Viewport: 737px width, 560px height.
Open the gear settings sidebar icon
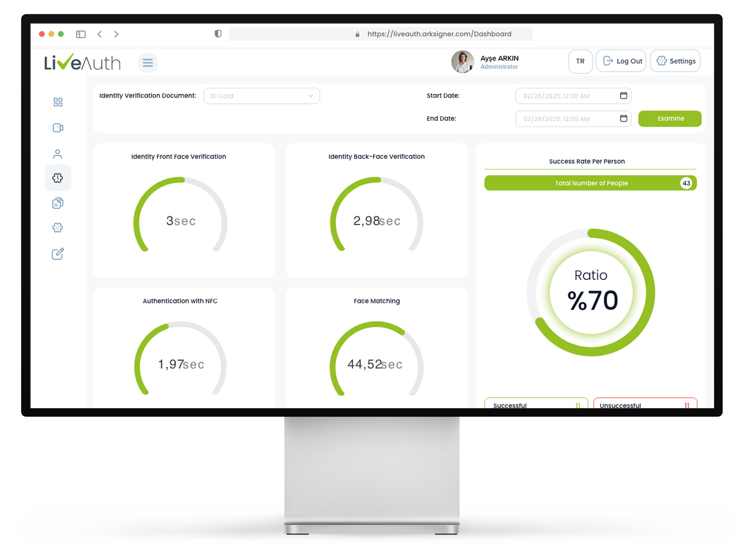(x=57, y=227)
